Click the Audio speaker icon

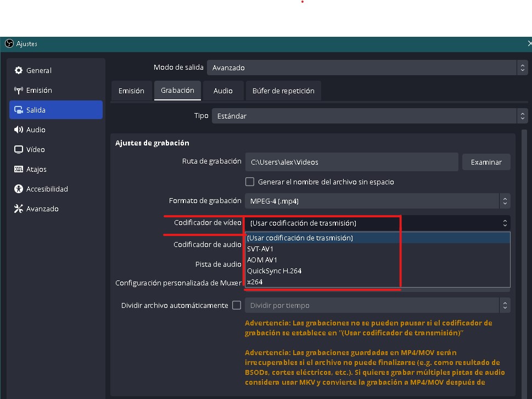[x=18, y=130]
